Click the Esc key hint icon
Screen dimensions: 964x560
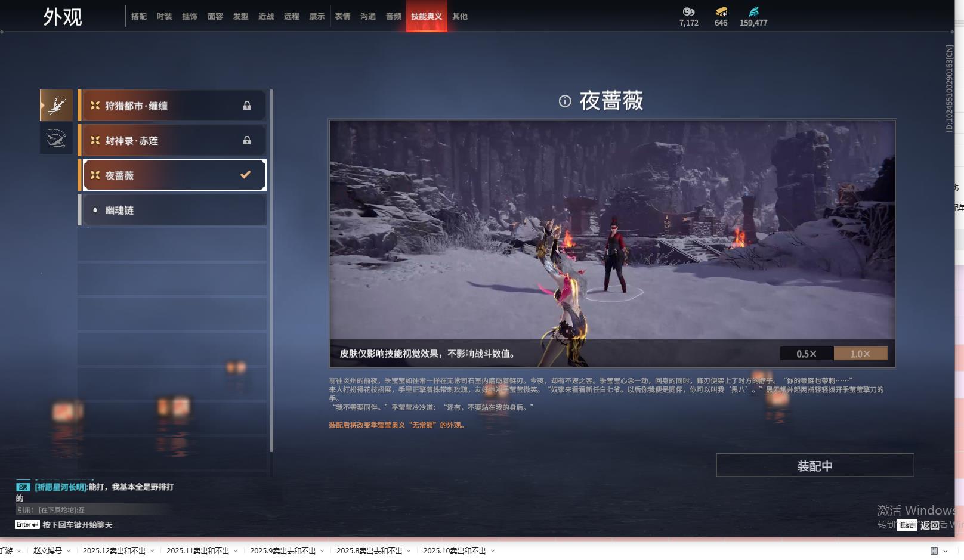pyautogui.click(x=907, y=525)
